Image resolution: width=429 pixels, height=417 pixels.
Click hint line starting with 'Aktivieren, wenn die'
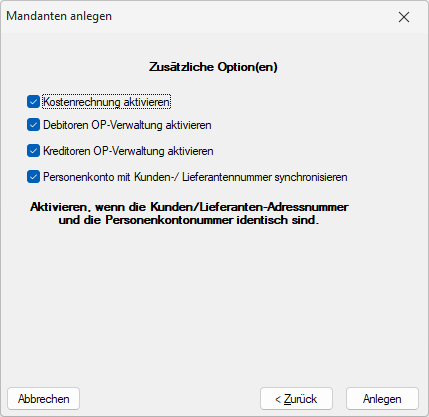pos(189,207)
